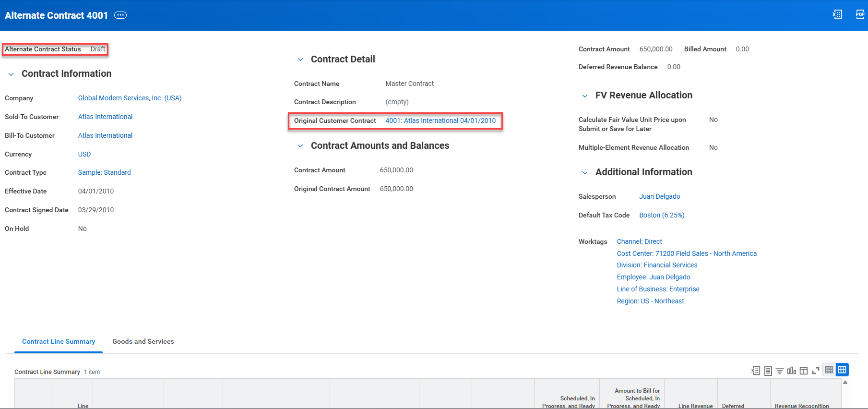Collapse the Contract Detail section
The height and width of the screenshot is (409, 868).
tap(300, 60)
